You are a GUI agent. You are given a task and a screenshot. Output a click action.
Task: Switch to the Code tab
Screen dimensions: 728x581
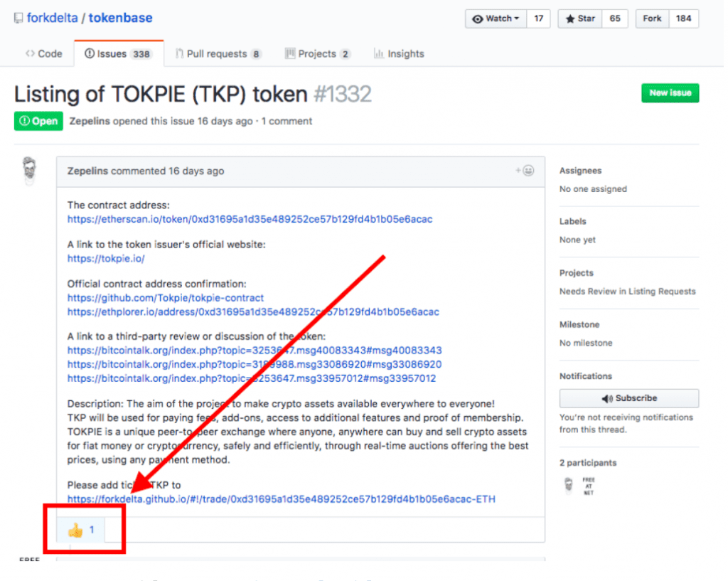coord(44,54)
